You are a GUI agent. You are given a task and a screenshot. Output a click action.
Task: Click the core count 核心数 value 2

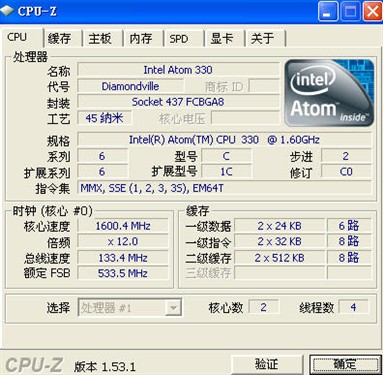[264, 307]
